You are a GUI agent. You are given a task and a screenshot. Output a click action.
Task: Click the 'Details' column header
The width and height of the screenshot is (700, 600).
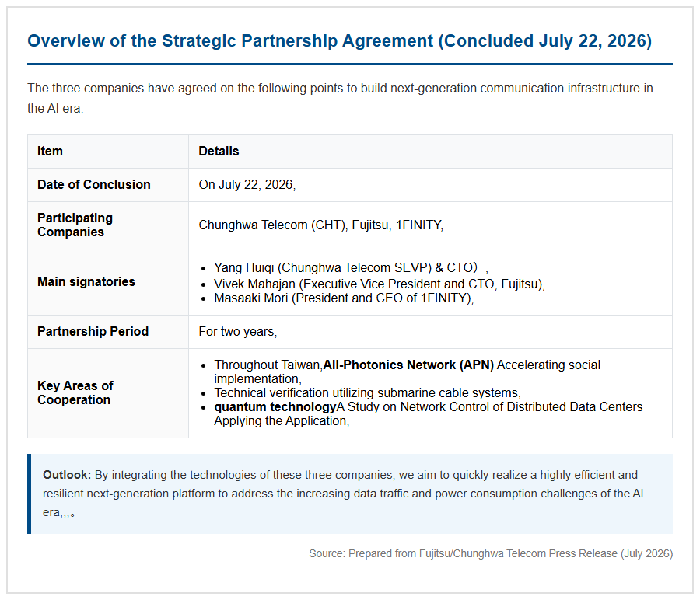[x=219, y=152]
